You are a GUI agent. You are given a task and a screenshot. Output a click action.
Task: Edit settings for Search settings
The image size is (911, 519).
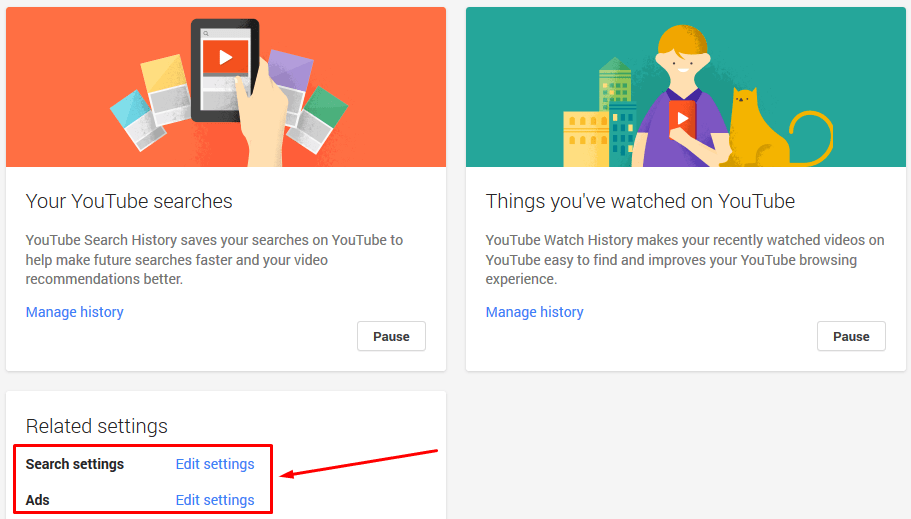(215, 464)
